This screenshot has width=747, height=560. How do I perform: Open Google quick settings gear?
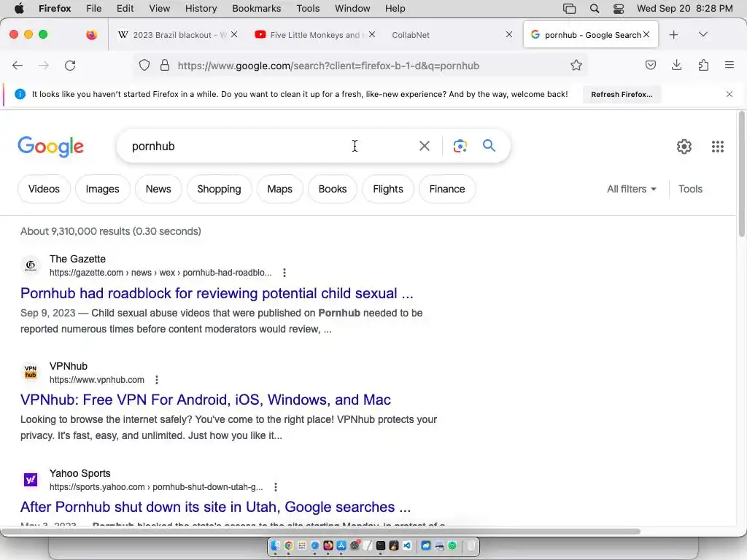684,146
